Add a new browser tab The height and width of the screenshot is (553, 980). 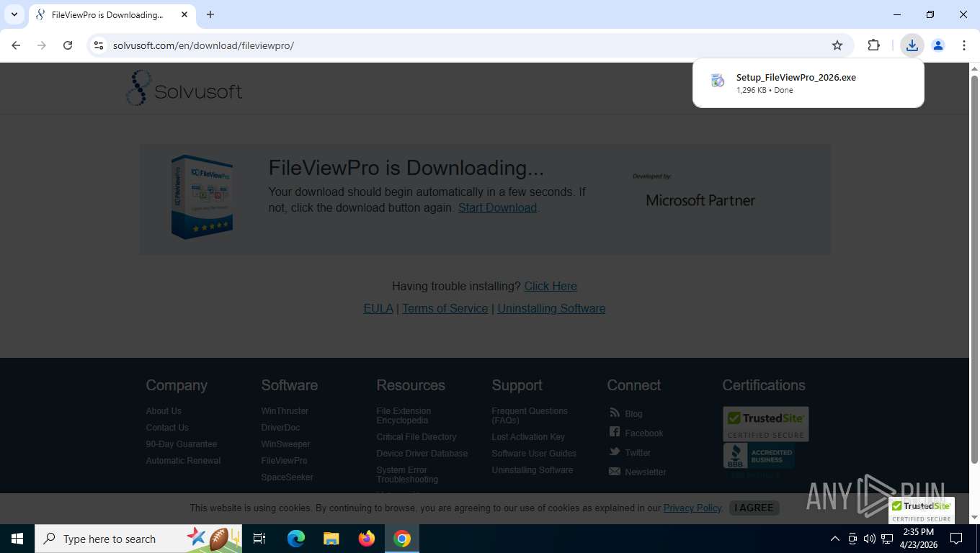[x=210, y=14]
